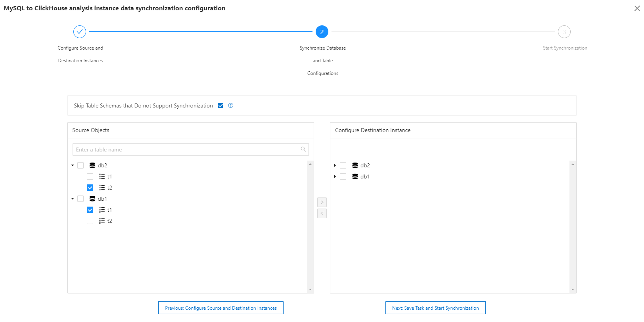644x322 pixels.
Task: Click table icon of t1 under source db1
Action: 102,210
